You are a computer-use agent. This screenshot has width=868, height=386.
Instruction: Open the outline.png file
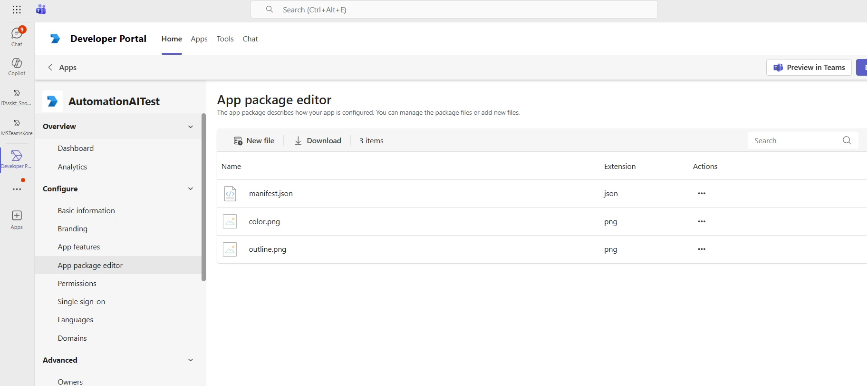tap(267, 249)
